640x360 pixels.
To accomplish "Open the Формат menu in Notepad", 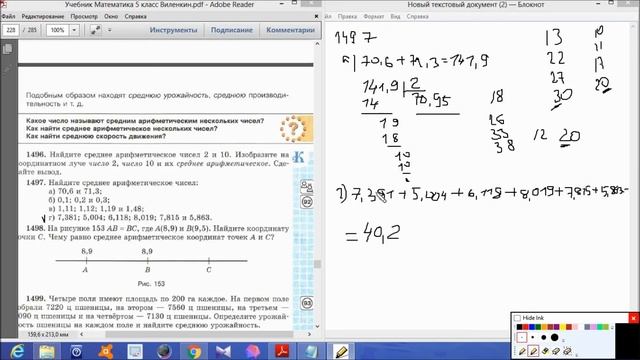I will pos(373,17).
